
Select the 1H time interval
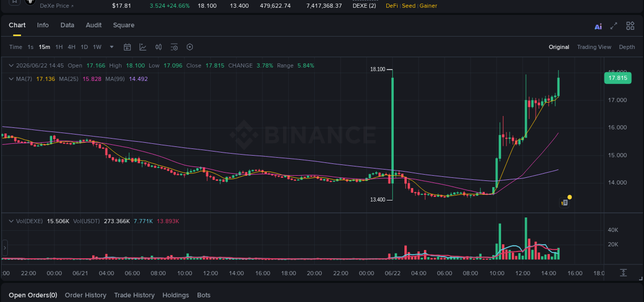(59, 47)
